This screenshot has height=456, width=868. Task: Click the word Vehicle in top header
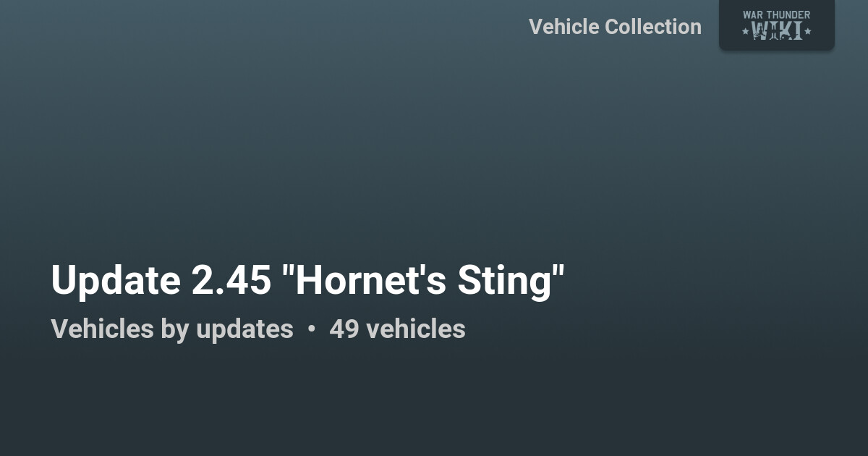point(563,27)
